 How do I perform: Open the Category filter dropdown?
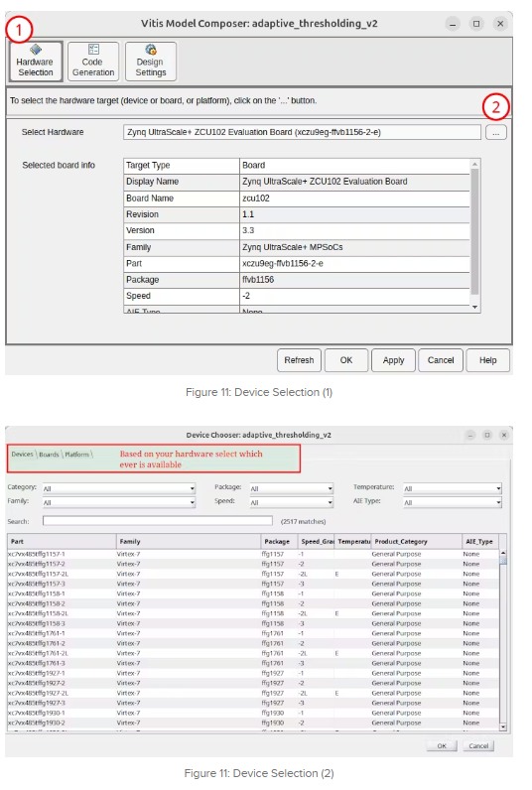pyautogui.click(x=119, y=488)
